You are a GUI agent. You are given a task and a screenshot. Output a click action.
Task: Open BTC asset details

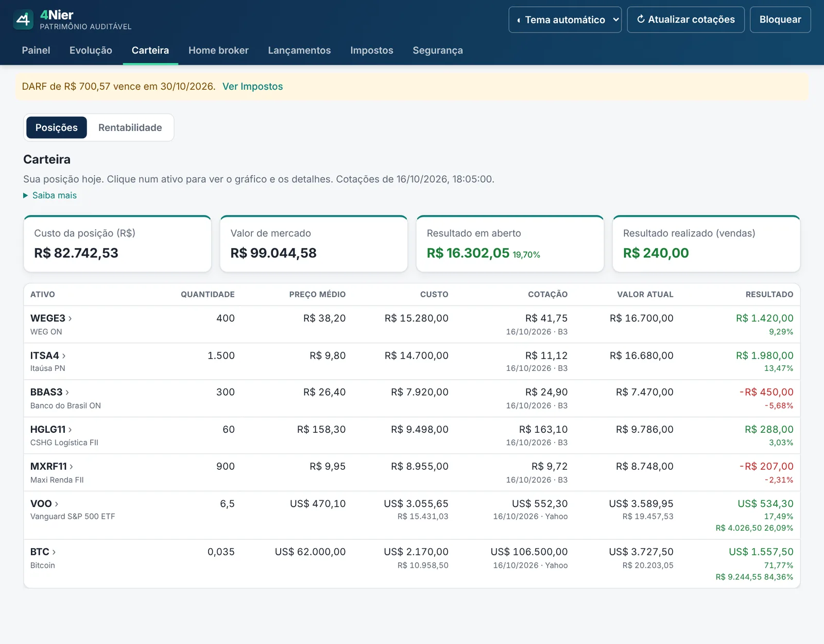pyautogui.click(x=43, y=552)
